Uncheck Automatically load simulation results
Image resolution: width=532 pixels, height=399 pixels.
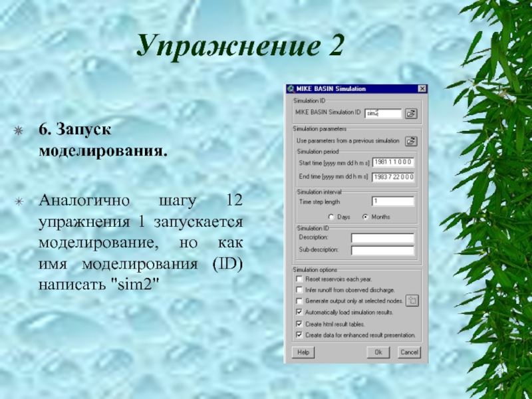click(x=299, y=312)
